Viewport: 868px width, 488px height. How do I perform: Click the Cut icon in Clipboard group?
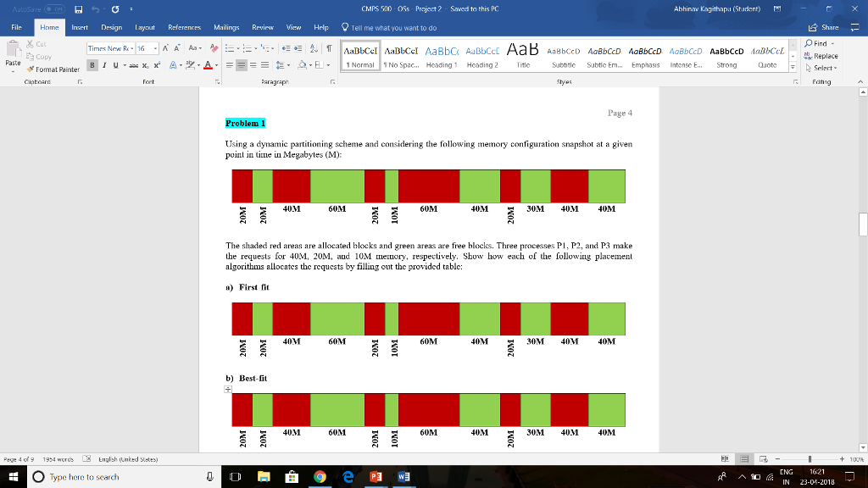[30, 43]
